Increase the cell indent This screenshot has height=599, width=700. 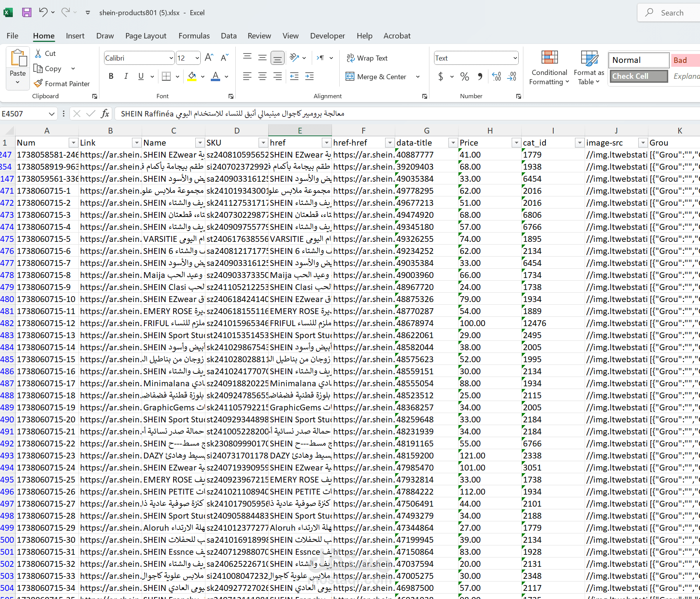tap(309, 76)
